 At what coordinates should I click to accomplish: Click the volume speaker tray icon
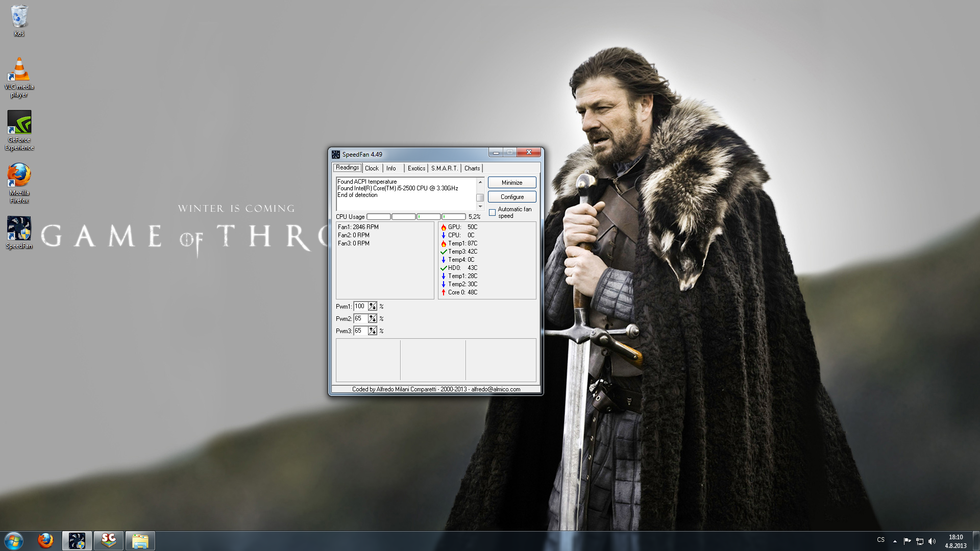pos(932,541)
